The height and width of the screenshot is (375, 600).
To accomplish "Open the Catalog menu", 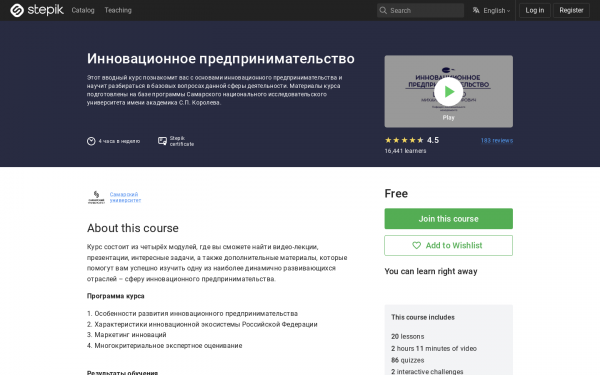I will tap(83, 10).
